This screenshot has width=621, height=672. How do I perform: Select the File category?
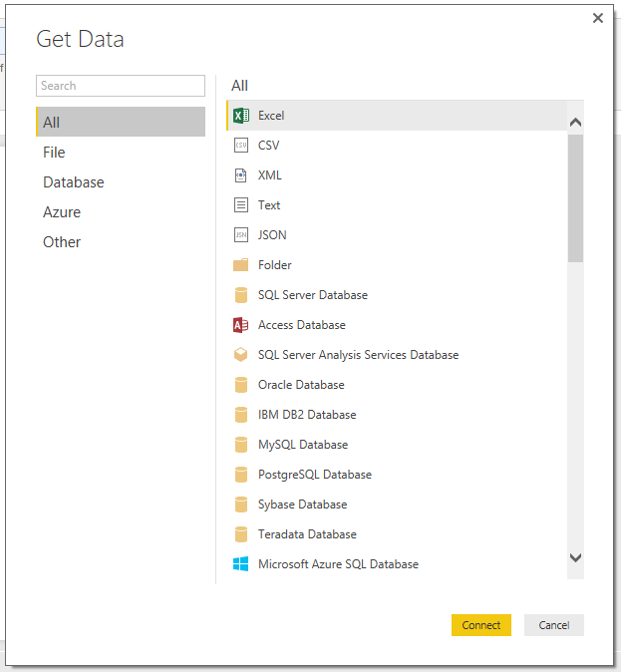tap(54, 153)
